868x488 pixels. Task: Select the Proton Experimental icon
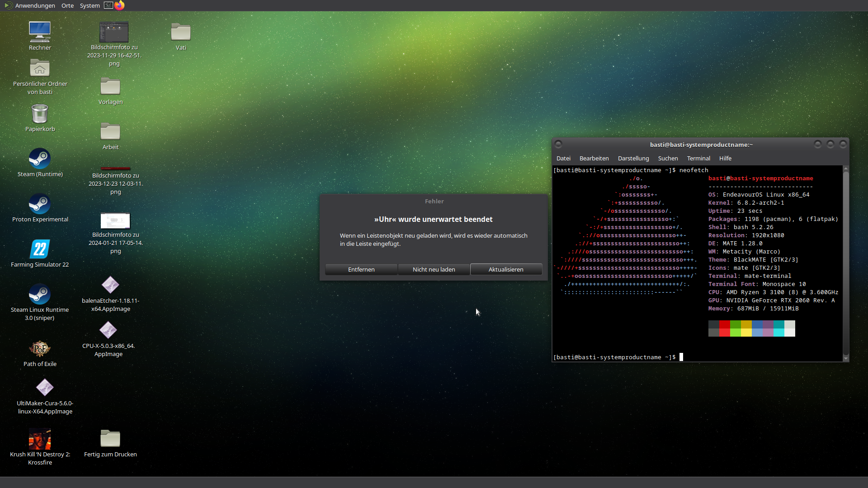tap(40, 204)
